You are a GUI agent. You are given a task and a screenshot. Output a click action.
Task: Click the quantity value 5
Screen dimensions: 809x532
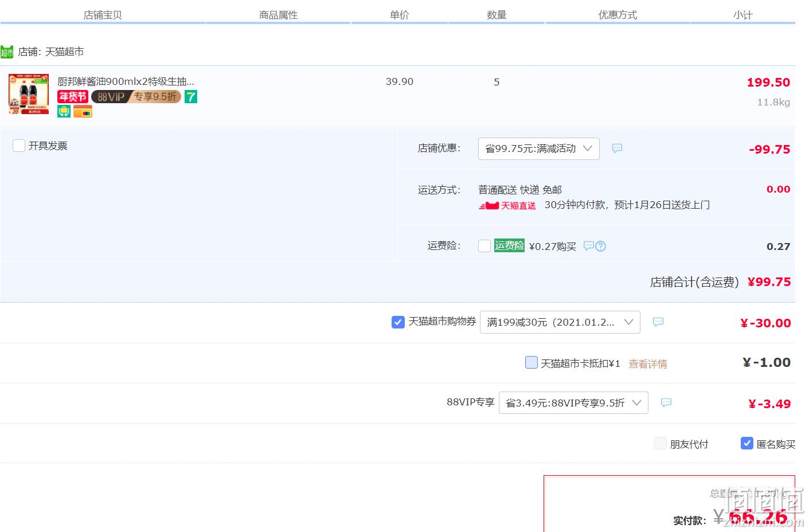[497, 82]
